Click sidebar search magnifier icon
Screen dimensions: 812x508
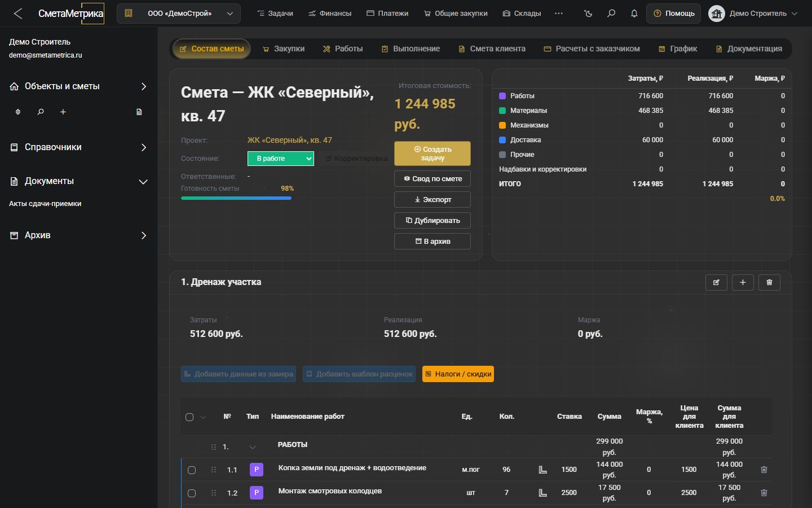(41, 112)
